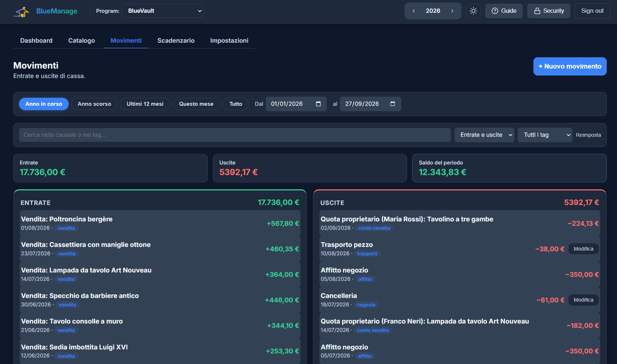
Task: Click the Saldo del periodo amount
Action: (x=442, y=172)
